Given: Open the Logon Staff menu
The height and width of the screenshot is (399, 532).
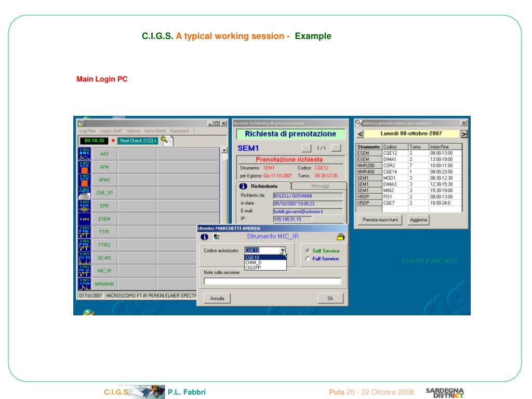Looking at the screenshot, I should point(111,131).
